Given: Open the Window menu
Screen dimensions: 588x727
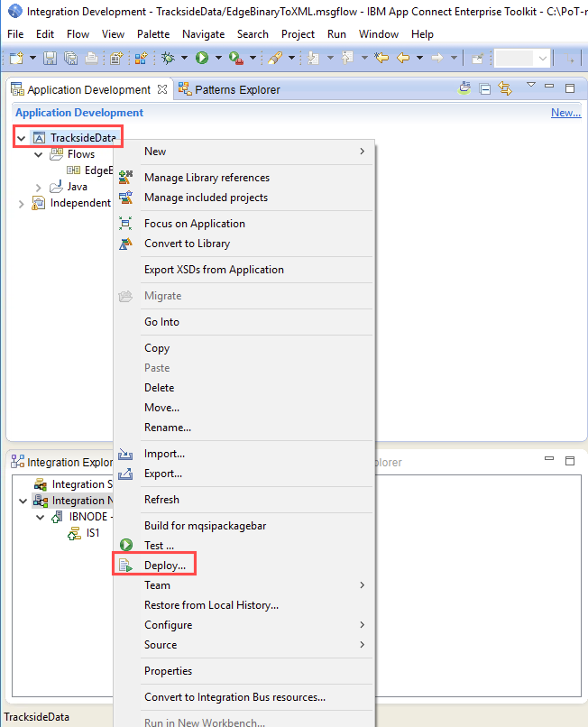Looking at the screenshot, I should tap(379, 34).
